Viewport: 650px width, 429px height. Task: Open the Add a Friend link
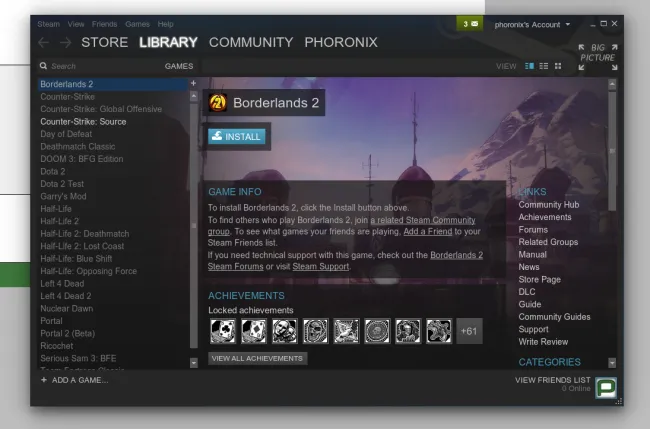pos(428,231)
